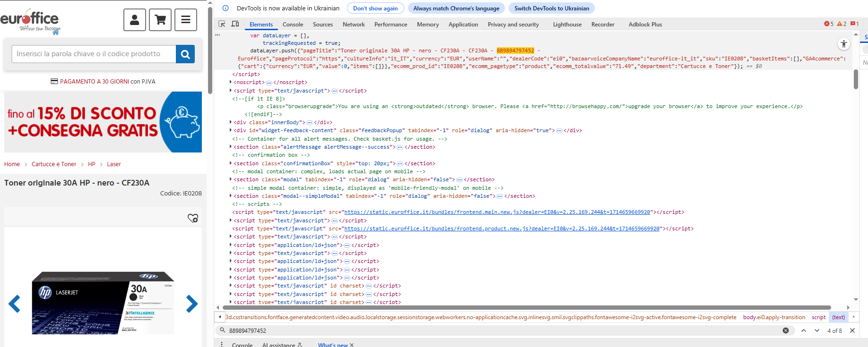This screenshot has width=868, height=347.
Task: Open the frontend.main.new.js script link
Action: click(x=497, y=212)
